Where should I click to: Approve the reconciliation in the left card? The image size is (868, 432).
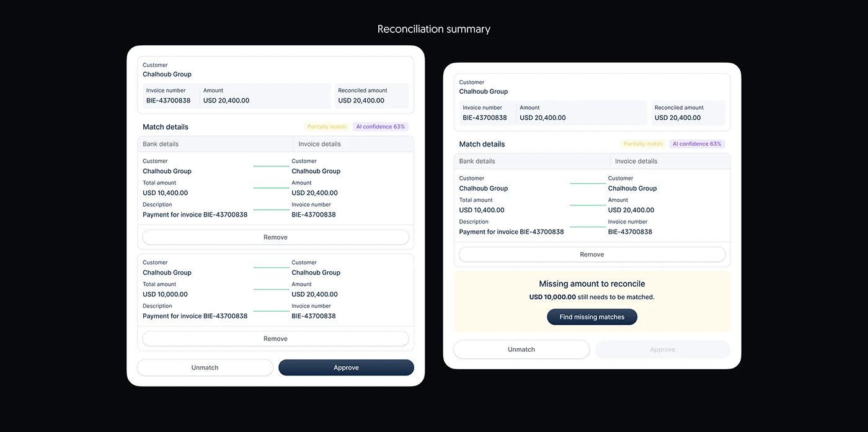pos(346,367)
